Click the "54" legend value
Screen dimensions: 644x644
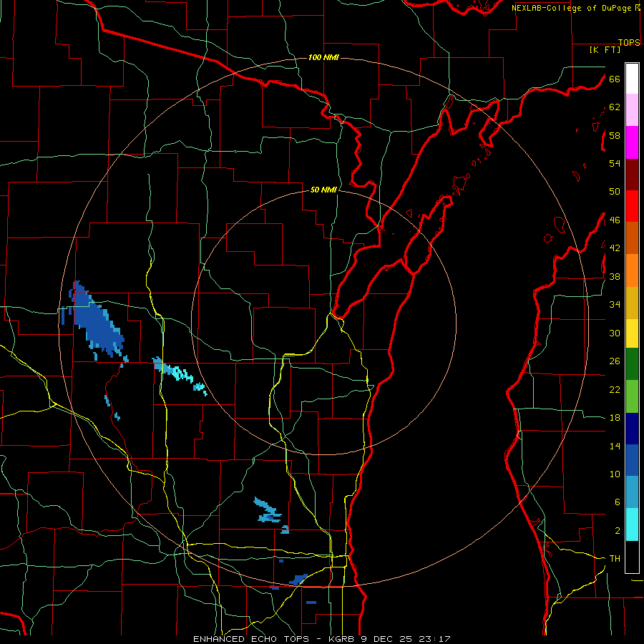(615, 163)
